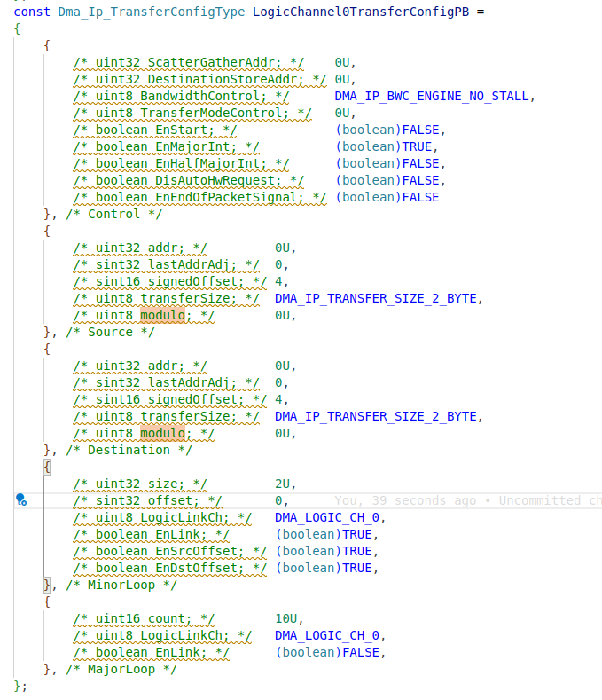
Task: Click the boolean EnEndOfPacketSignal comment
Action: click(199, 197)
